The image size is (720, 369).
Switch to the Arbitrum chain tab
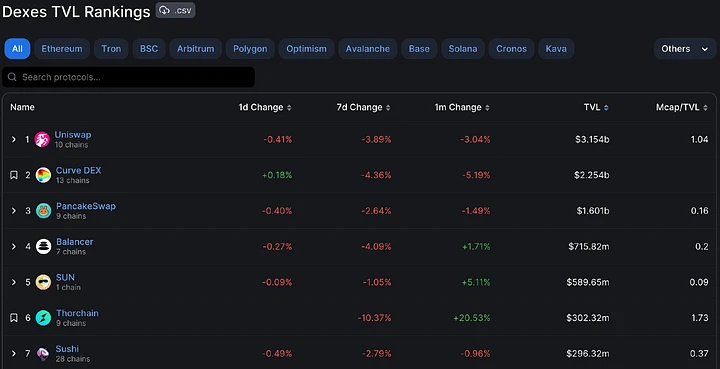[x=196, y=49]
